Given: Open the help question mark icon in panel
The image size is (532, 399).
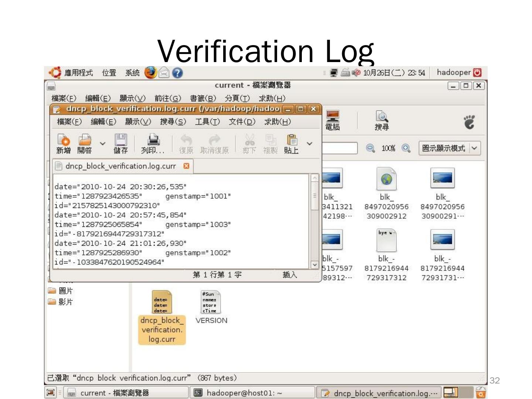Looking at the screenshot, I should tap(178, 73).
